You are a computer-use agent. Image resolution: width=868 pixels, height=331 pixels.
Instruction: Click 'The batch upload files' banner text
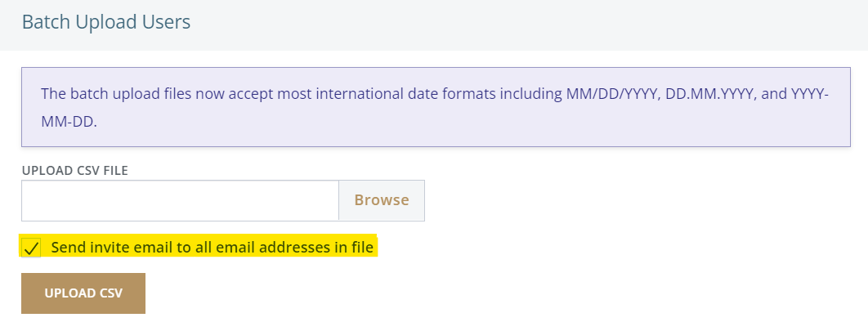pyautogui.click(x=109, y=94)
